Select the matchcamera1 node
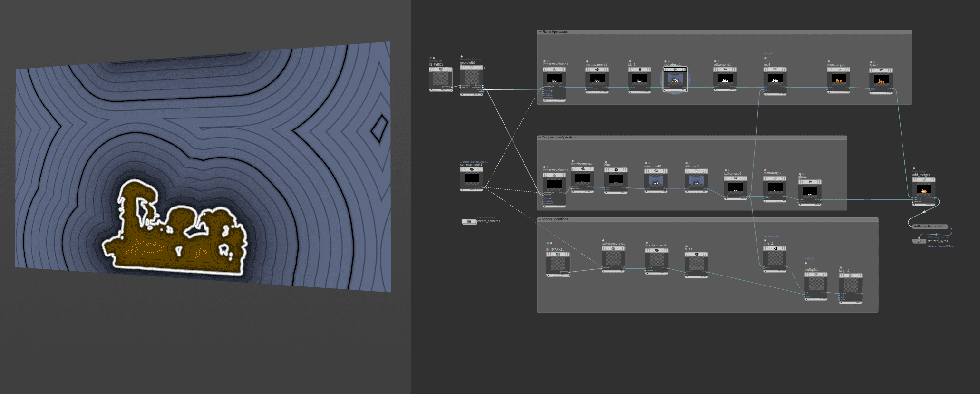 (x=597, y=80)
